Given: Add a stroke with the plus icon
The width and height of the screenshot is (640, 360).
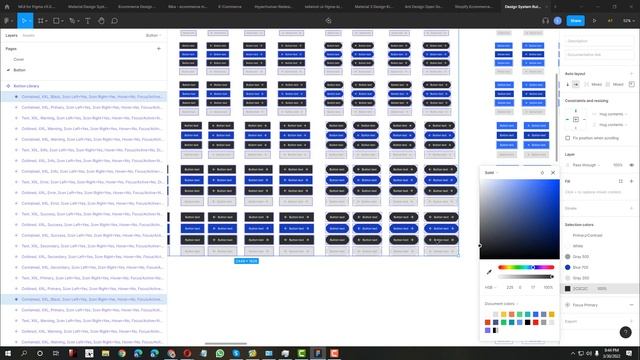Looking at the screenshot, I should coord(631,208).
